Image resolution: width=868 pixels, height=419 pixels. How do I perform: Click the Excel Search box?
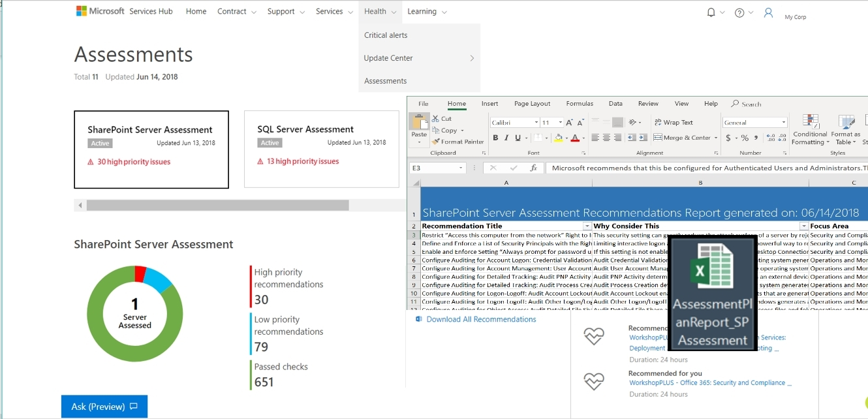pos(747,104)
